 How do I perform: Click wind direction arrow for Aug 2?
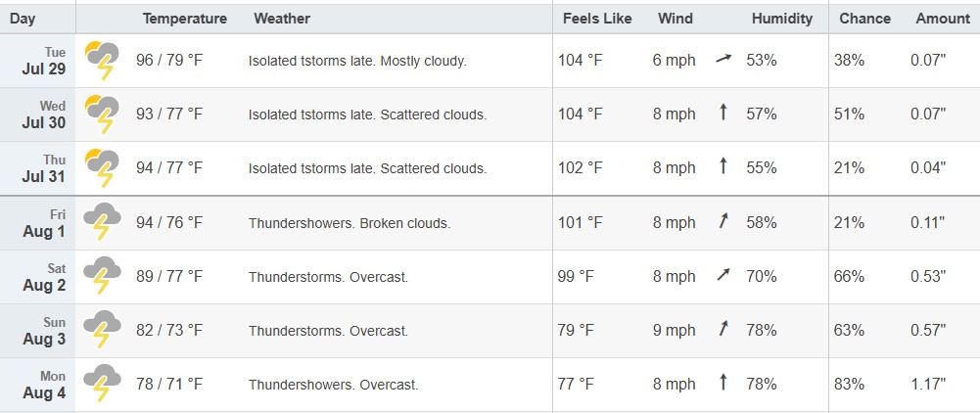click(x=723, y=275)
